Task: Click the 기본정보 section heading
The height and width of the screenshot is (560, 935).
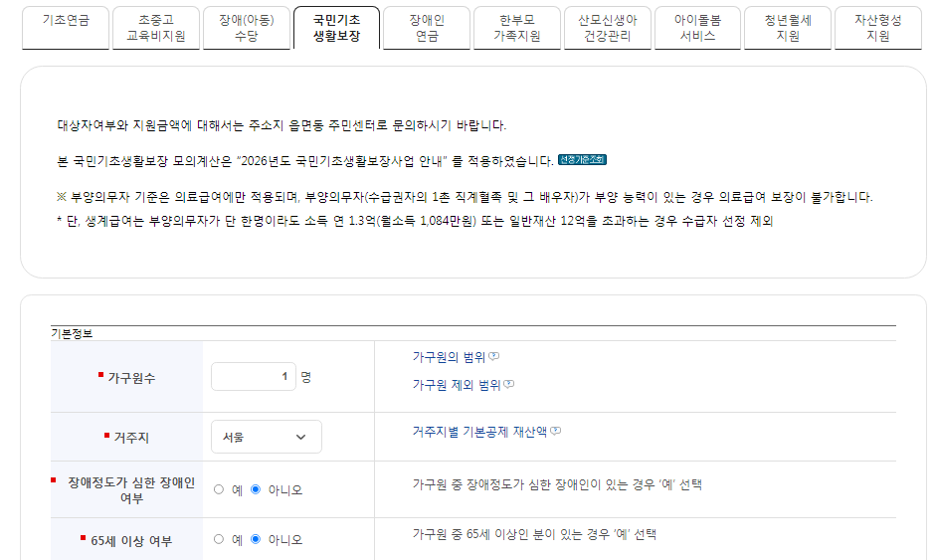Action: coord(72,334)
